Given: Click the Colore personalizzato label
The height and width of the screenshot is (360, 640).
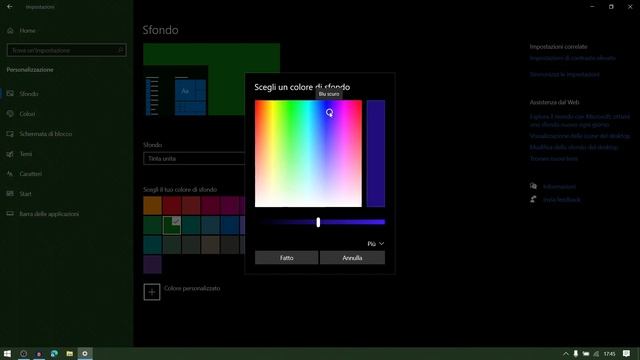Looking at the screenshot, I should tap(192, 288).
